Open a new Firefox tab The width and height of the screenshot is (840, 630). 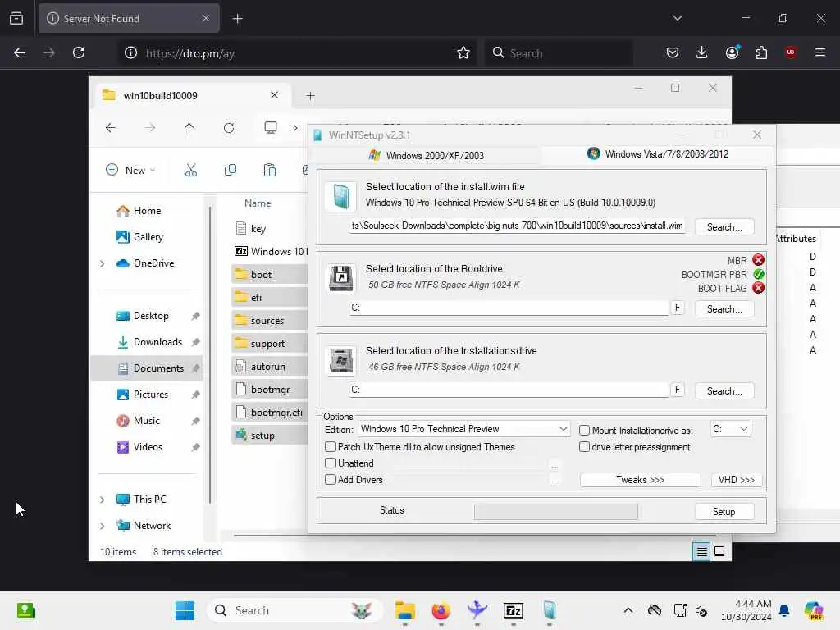pos(237,18)
